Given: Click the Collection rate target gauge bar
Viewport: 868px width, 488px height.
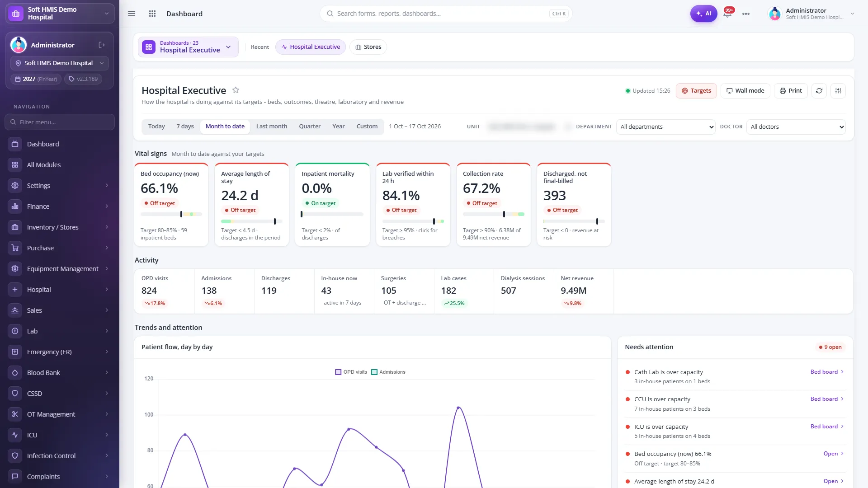Looking at the screenshot, I should pos(494,214).
